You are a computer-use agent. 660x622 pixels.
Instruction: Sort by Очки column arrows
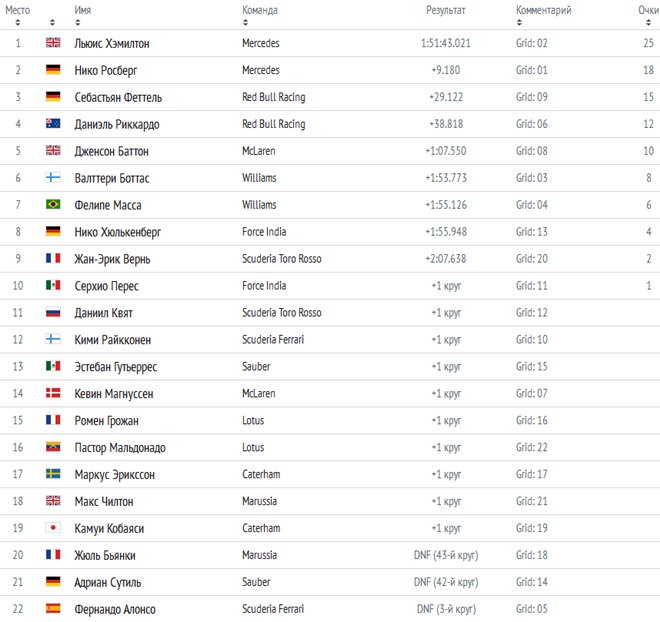pyautogui.click(x=649, y=23)
